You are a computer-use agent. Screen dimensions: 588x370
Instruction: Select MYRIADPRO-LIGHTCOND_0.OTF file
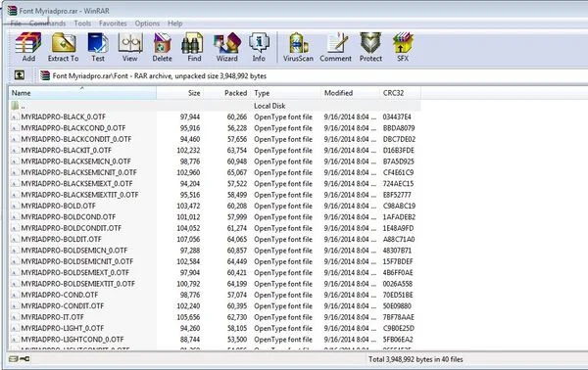(72, 340)
